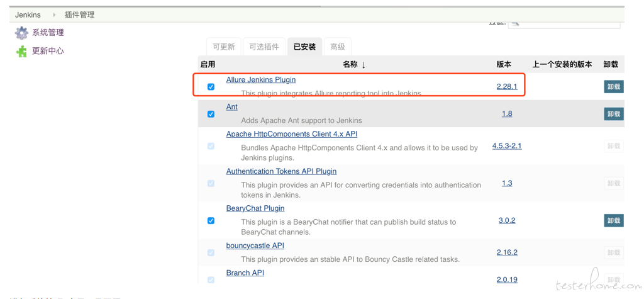The width and height of the screenshot is (644, 299).
Task: Click the 插件管理 breadcrumb
Action: click(x=80, y=15)
